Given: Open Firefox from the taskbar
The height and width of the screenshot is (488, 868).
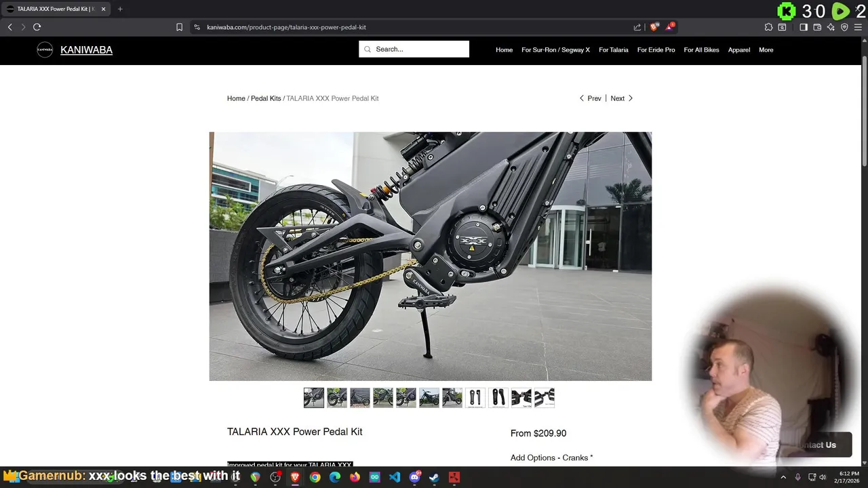Looking at the screenshot, I should [355, 477].
